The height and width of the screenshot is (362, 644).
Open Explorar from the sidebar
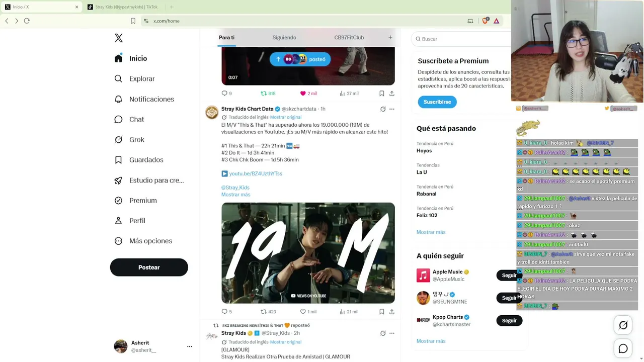coord(134,78)
